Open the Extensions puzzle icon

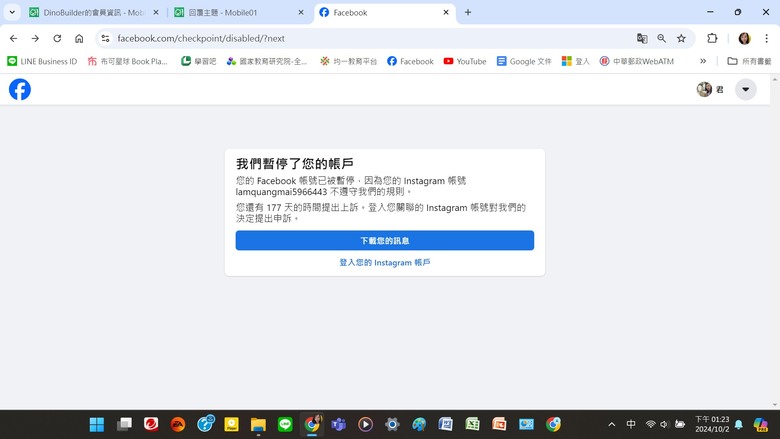point(712,38)
